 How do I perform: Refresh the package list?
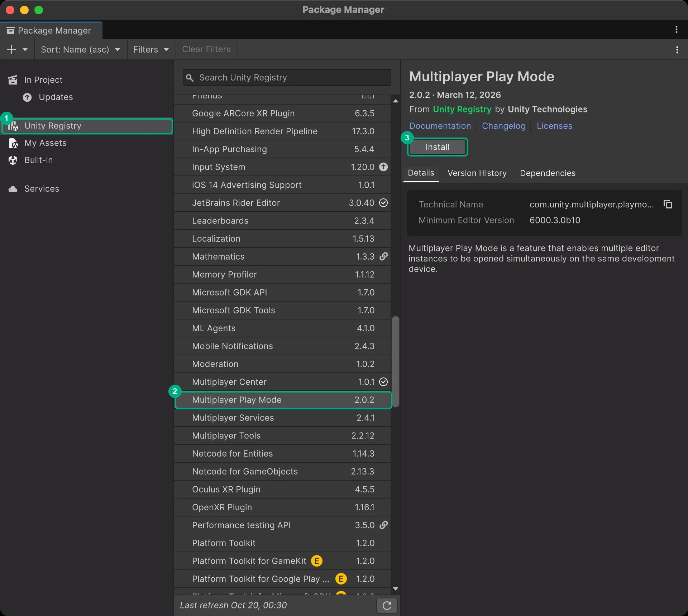[387, 606]
